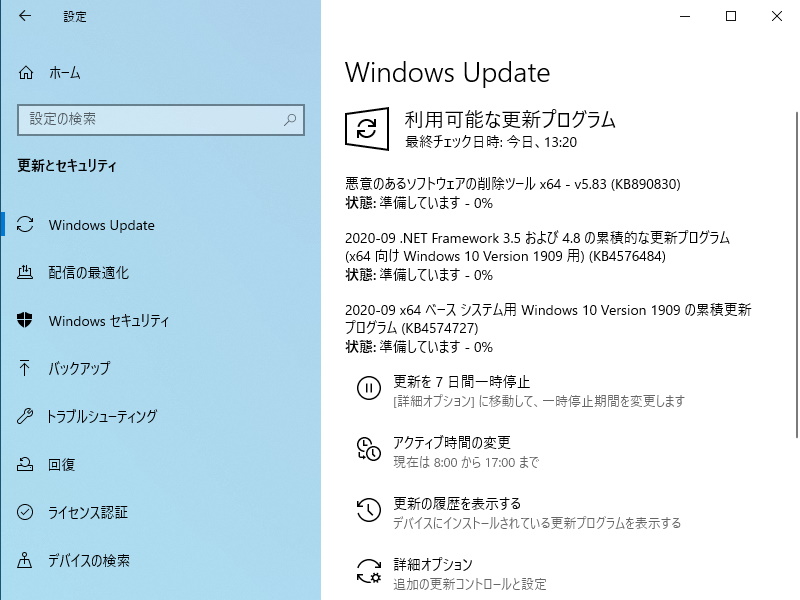The height and width of the screenshot is (600, 800).
Task: Click the KB4574727 cumulative update title
Action: pos(548,319)
